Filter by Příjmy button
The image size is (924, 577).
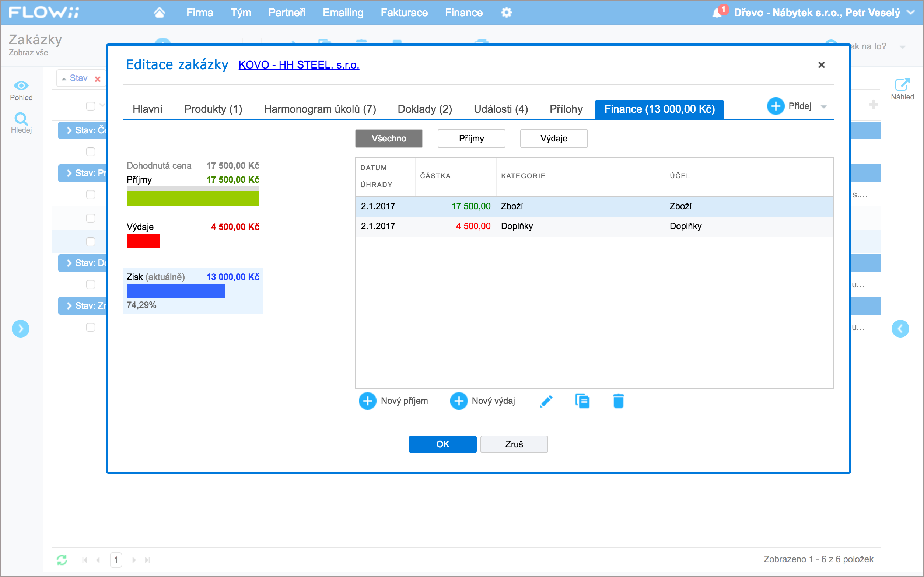(x=471, y=139)
